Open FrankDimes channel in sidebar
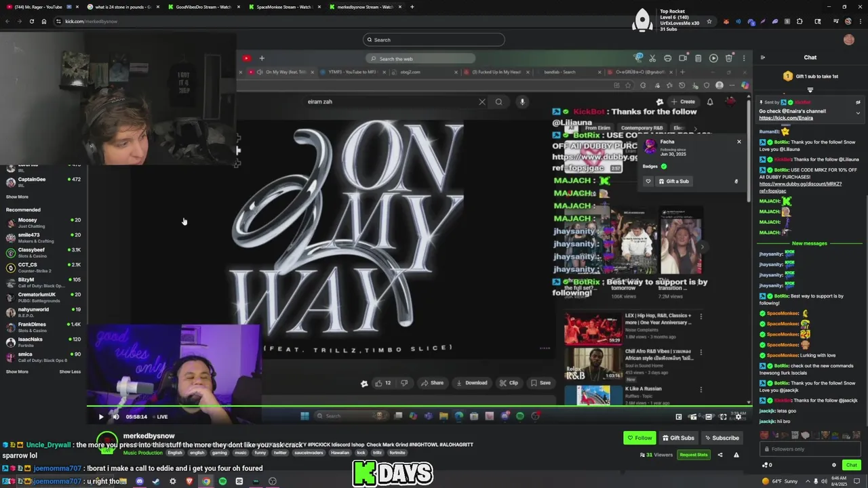Image resolution: width=868 pixels, height=488 pixels. [43, 327]
